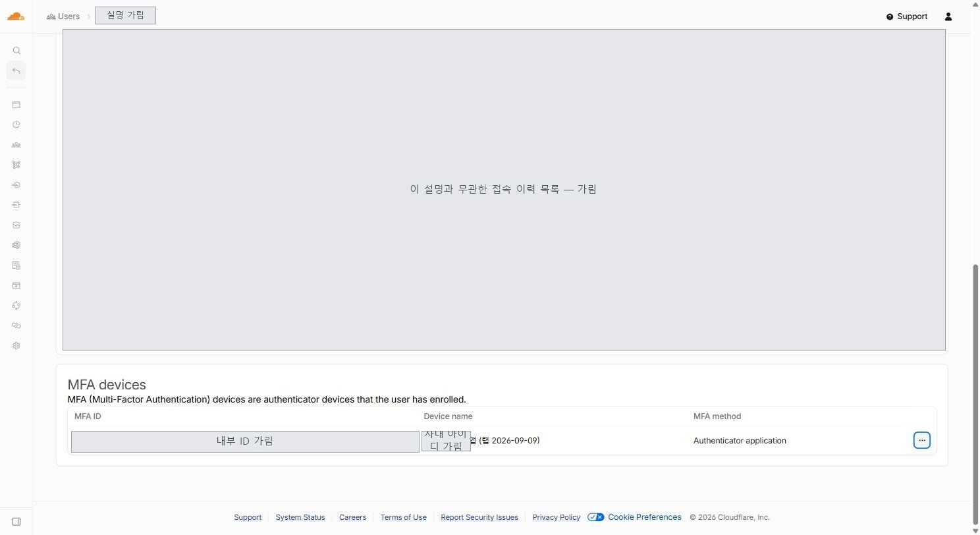Open the Privacy Policy link
Image resolution: width=980 pixels, height=535 pixels.
tap(556, 517)
